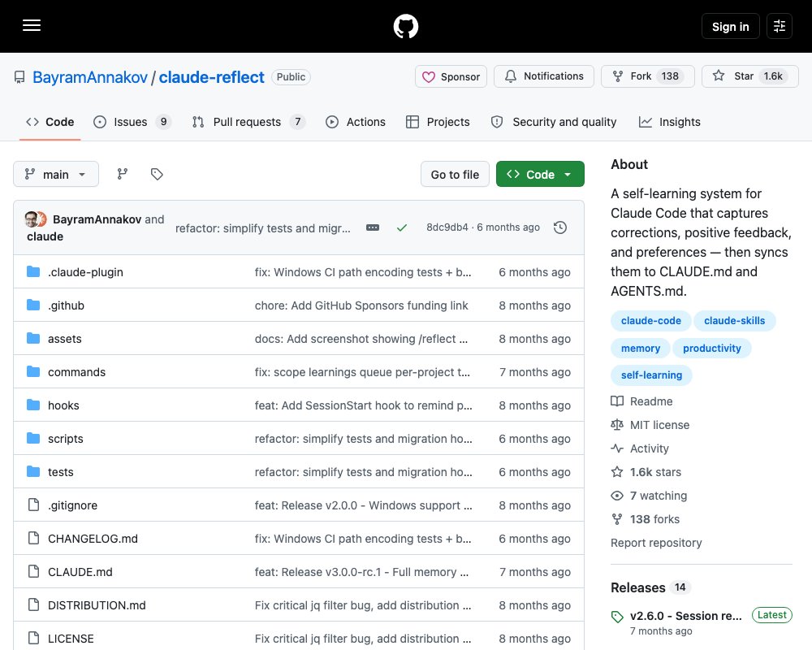Click the claude co-author link
Viewport: 812px width, 650px height.
[45, 236]
